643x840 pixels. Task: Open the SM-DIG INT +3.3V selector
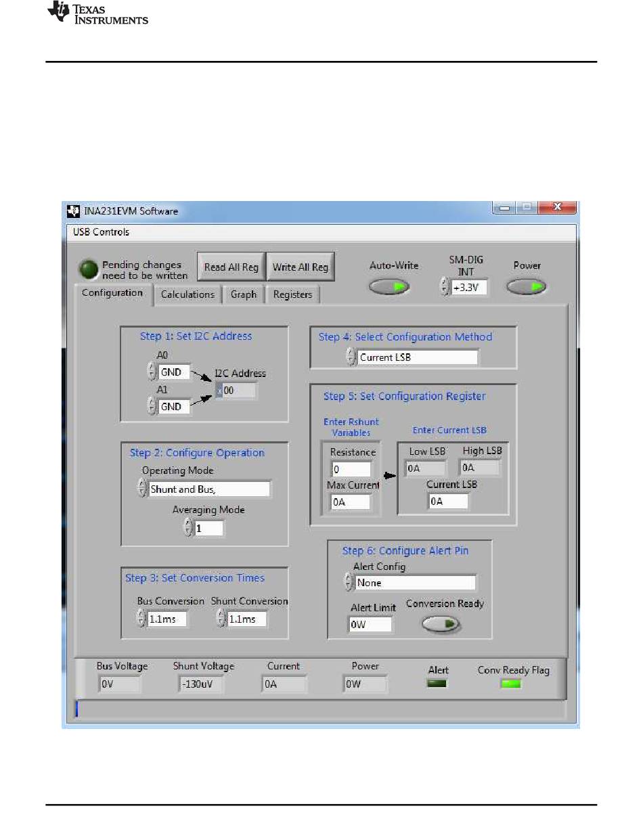click(x=468, y=286)
